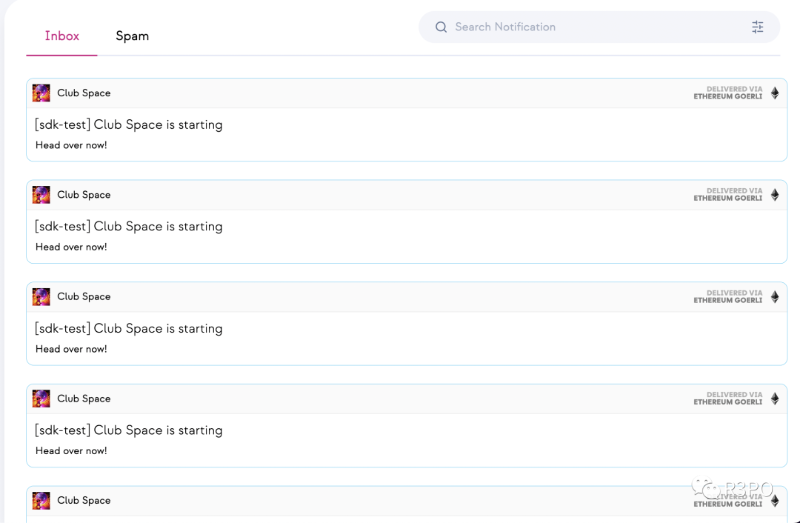Select 'Club Space' sender name in third notification

point(84,297)
